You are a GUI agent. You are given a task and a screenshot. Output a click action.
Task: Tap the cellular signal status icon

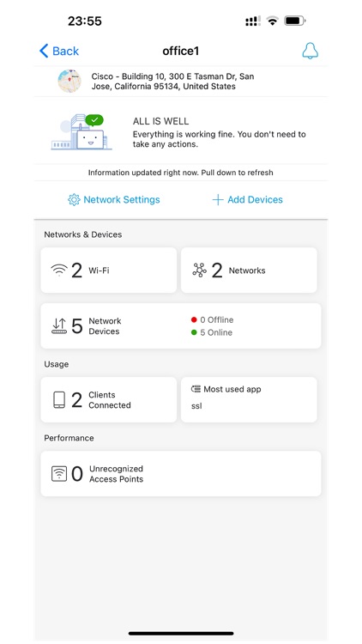(253, 21)
